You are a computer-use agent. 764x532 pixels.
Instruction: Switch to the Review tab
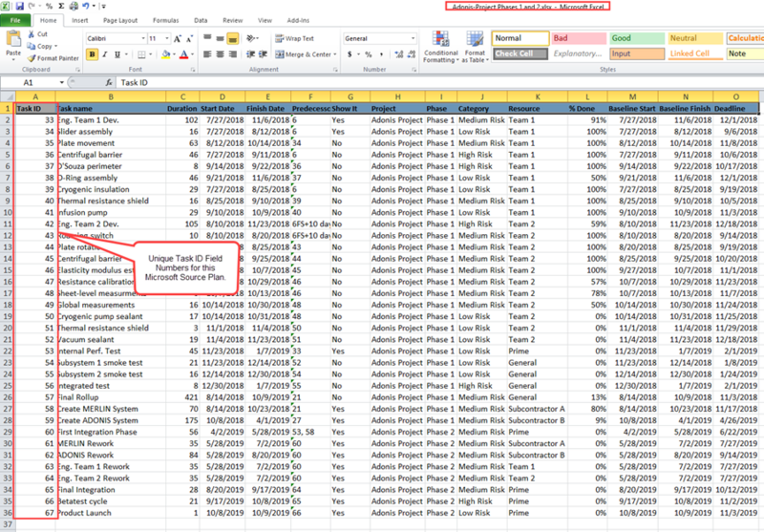point(232,20)
